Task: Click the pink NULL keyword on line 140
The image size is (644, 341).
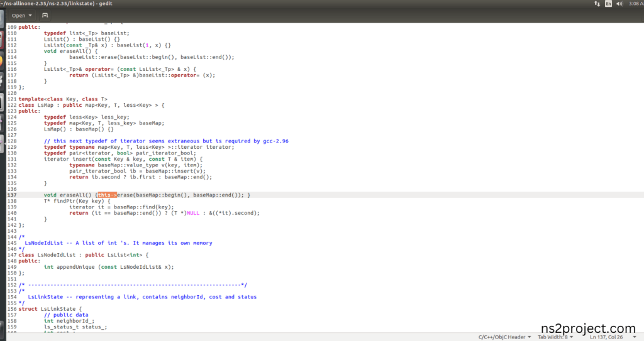Action: (x=193, y=213)
